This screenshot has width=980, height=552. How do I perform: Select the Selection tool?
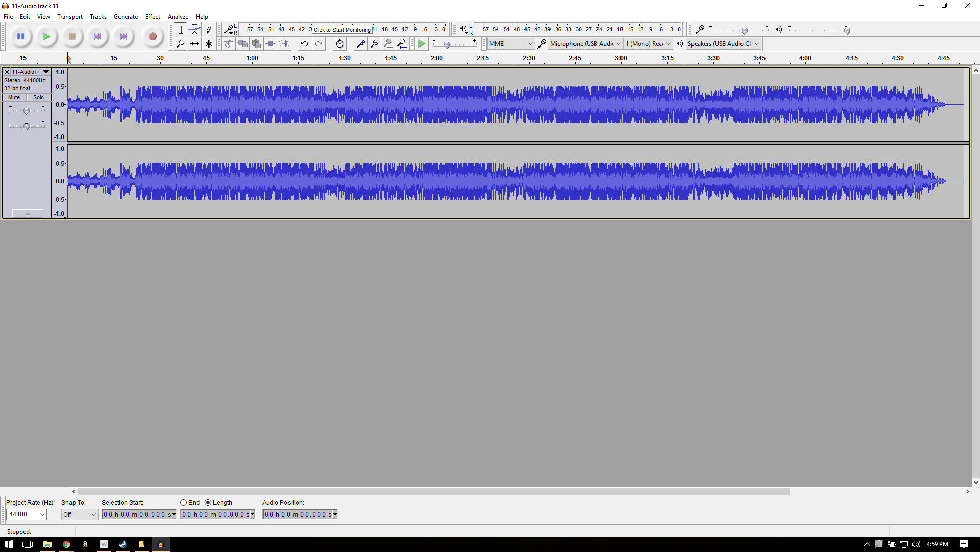(181, 29)
